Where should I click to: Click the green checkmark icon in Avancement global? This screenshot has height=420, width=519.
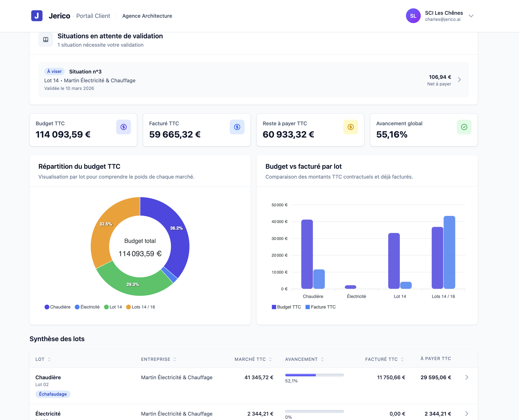pyautogui.click(x=464, y=127)
